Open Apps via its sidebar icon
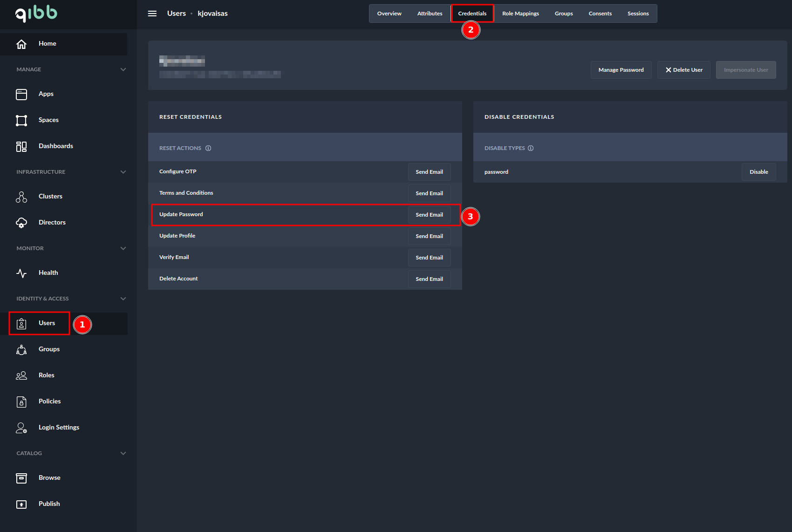The image size is (792, 532). [x=21, y=94]
